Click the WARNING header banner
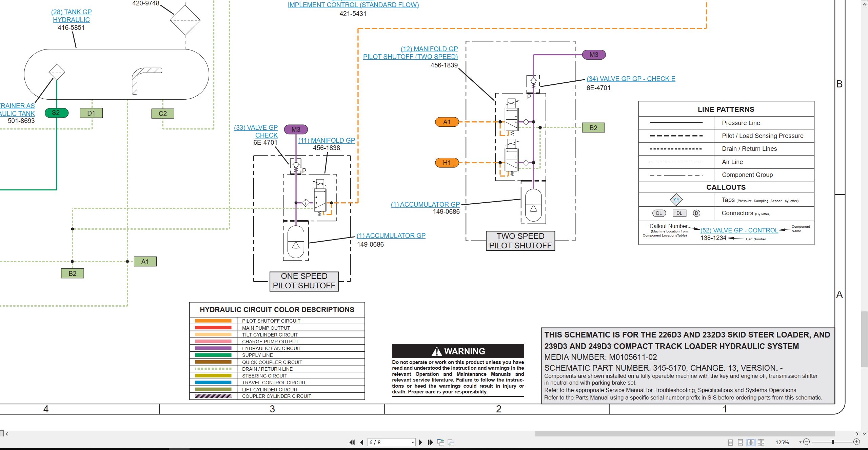Viewport: 868px width, 450px height. [458, 351]
